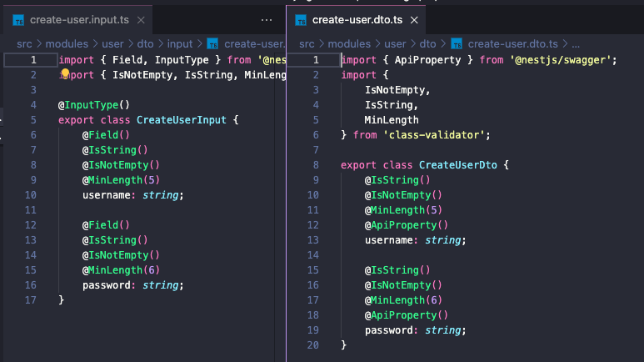Close the create-user.input.ts tab
644x362 pixels.
tap(141, 20)
